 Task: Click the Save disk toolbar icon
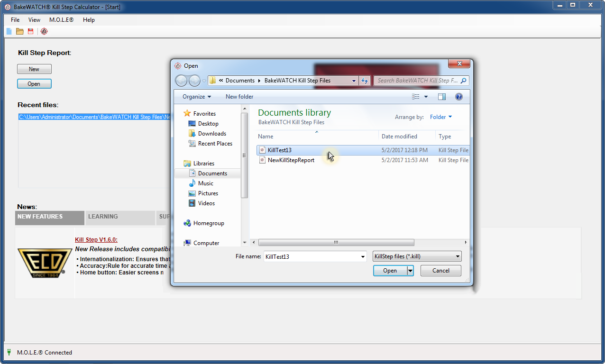(x=31, y=31)
